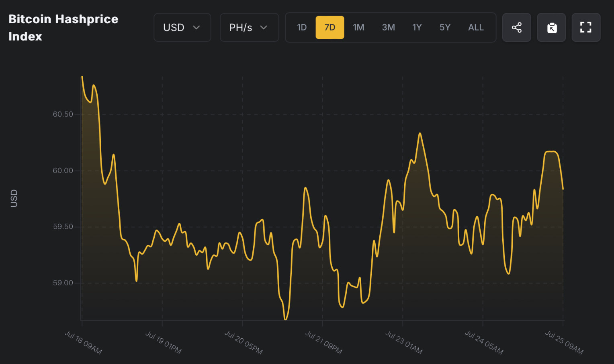Click the clipboard icon with arrow
Viewport: 614px width, 364px height.
551,27
